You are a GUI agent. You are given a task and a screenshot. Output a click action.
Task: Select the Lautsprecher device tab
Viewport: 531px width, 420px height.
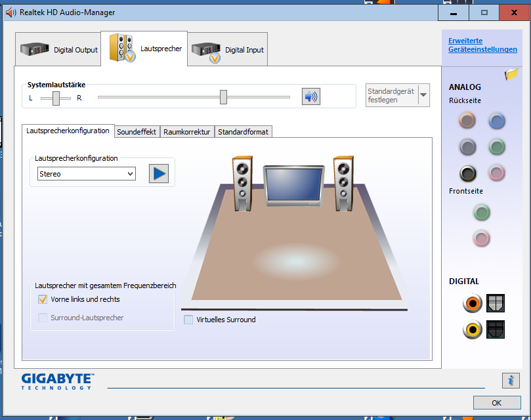click(x=144, y=49)
